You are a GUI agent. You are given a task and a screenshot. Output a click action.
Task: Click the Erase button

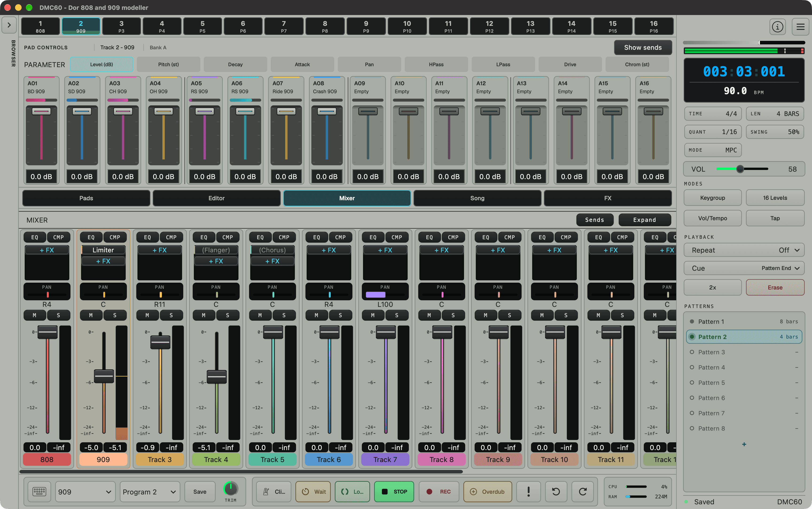775,288
